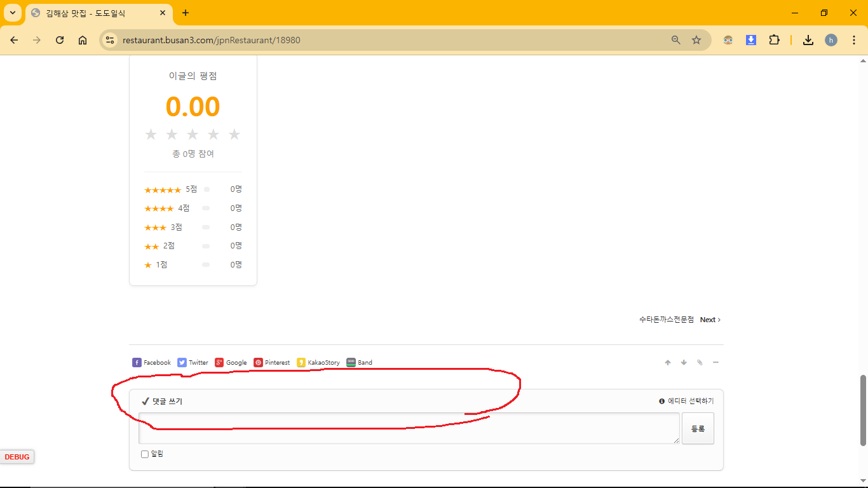Go to the Next post link

coord(710,320)
